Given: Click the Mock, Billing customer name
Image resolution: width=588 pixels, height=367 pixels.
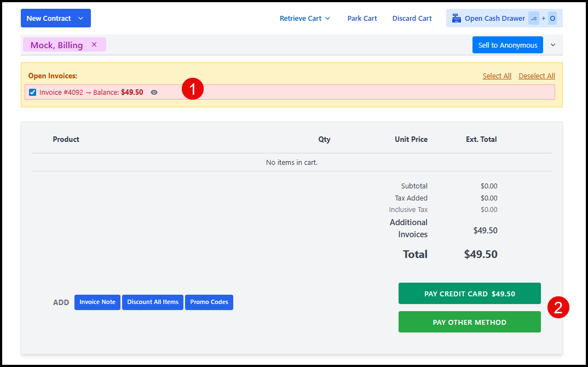Looking at the screenshot, I should coord(56,45).
